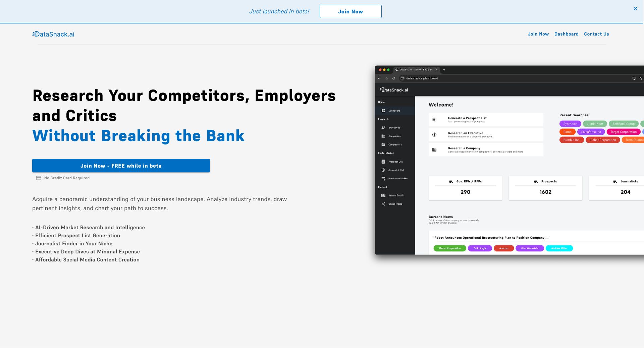Select the Competitors sidebar icon
This screenshot has width=644, height=362.
click(x=383, y=144)
